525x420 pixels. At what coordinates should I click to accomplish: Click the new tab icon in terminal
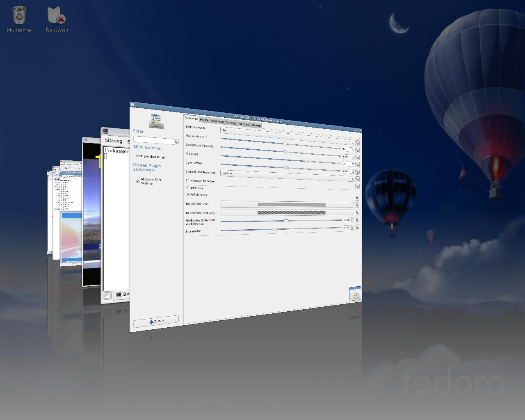click(107, 295)
